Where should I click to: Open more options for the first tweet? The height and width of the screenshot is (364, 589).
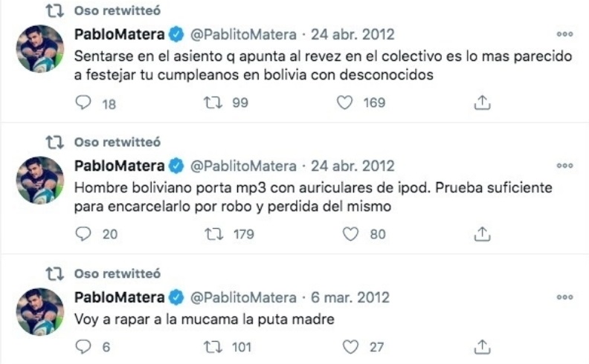click(x=564, y=34)
